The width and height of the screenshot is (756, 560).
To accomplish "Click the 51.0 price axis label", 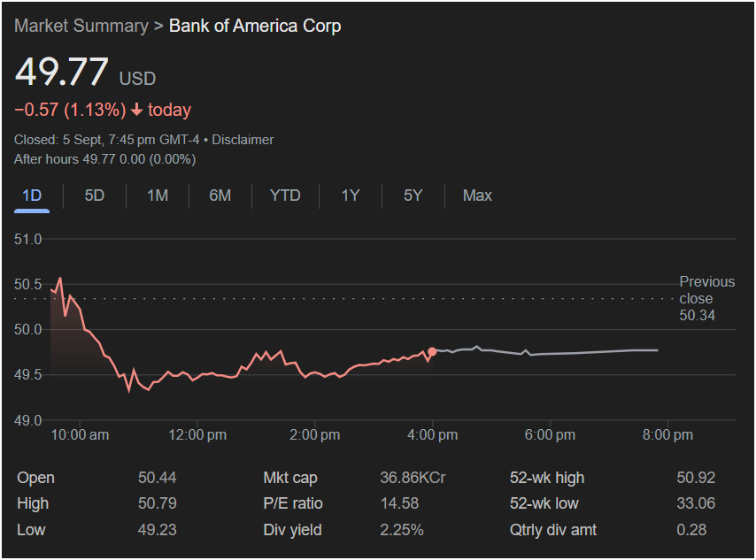I will point(28,239).
